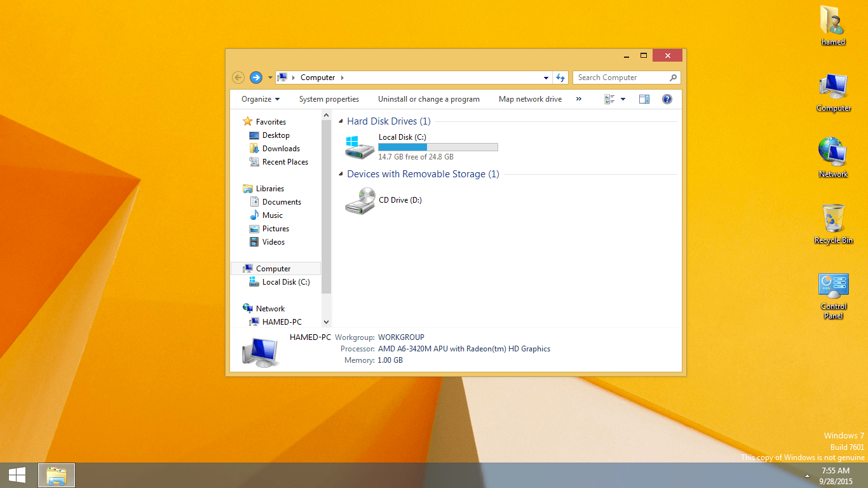Click the refresh button beside the address bar
868x488 pixels.
click(x=561, y=77)
